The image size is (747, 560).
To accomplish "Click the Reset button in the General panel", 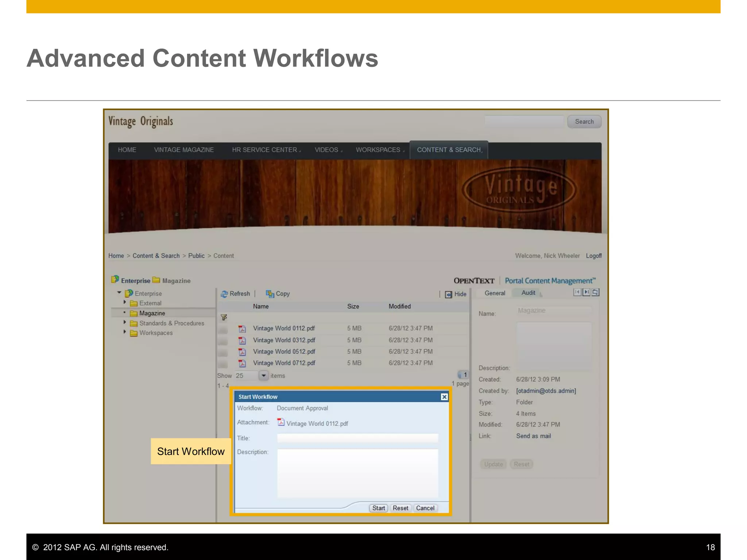I will pos(522,464).
